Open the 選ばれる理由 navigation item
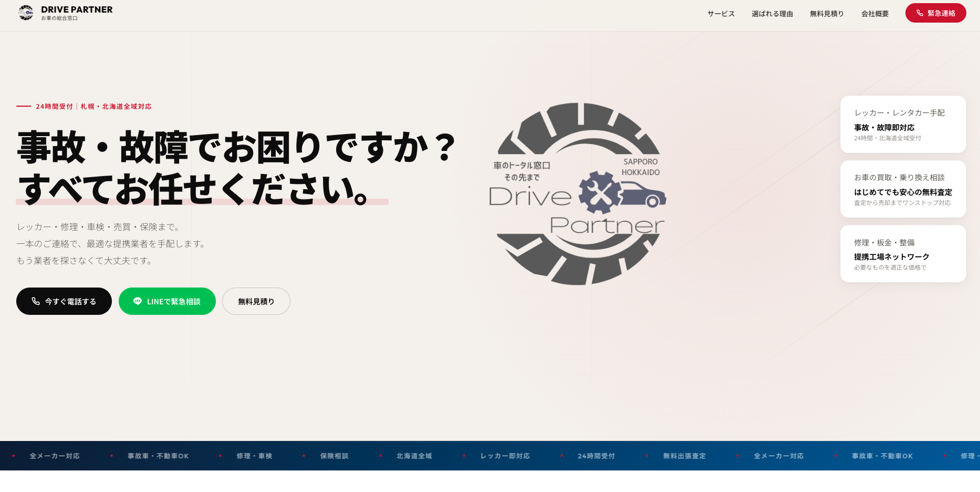 click(772, 14)
